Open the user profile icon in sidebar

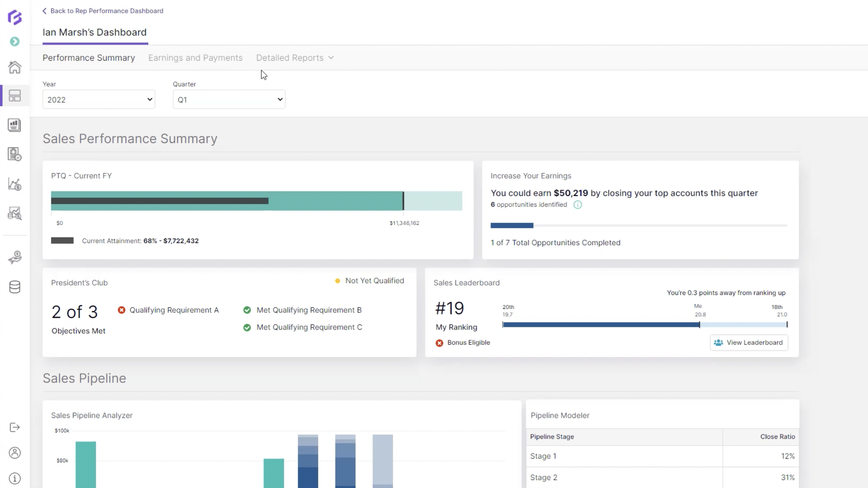click(15, 453)
